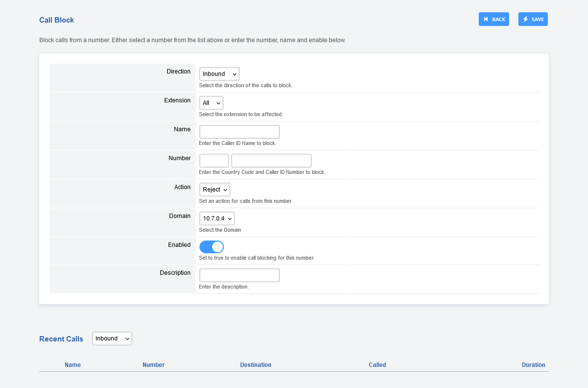The width and height of the screenshot is (588, 388).
Task: Open the Action dropdown showing Reject
Action: pyautogui.click(x=215, y=190)
